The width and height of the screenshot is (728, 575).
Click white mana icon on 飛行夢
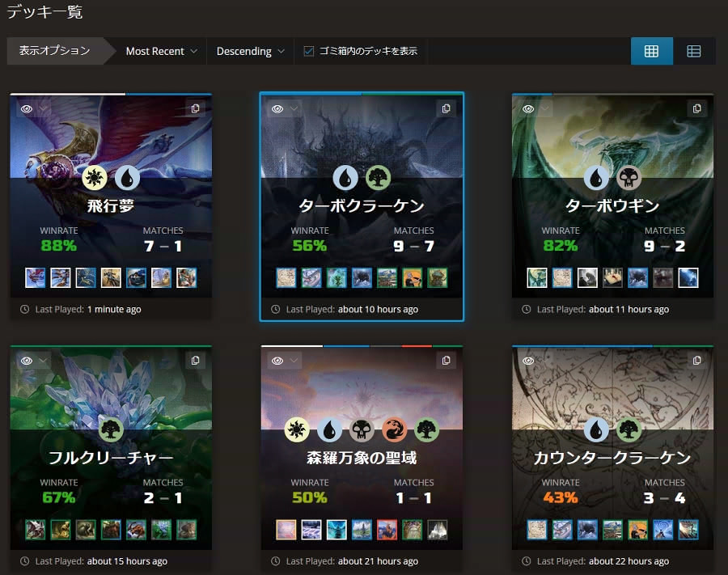pyautogui.click(x=95, y=178)
